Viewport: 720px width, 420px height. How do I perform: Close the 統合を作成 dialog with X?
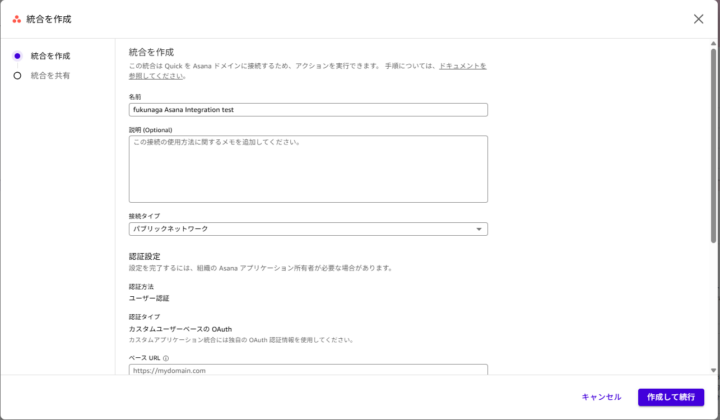(x=698, y=19)
